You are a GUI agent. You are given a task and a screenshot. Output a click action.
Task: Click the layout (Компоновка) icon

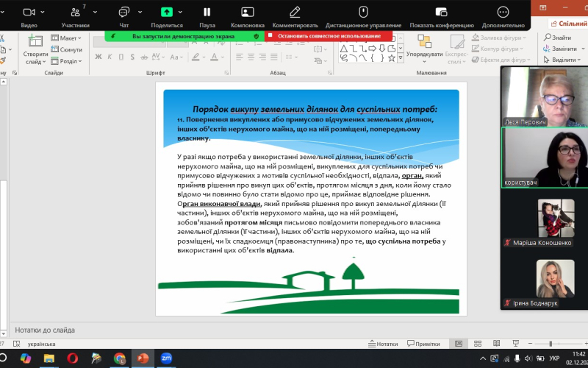248,13
